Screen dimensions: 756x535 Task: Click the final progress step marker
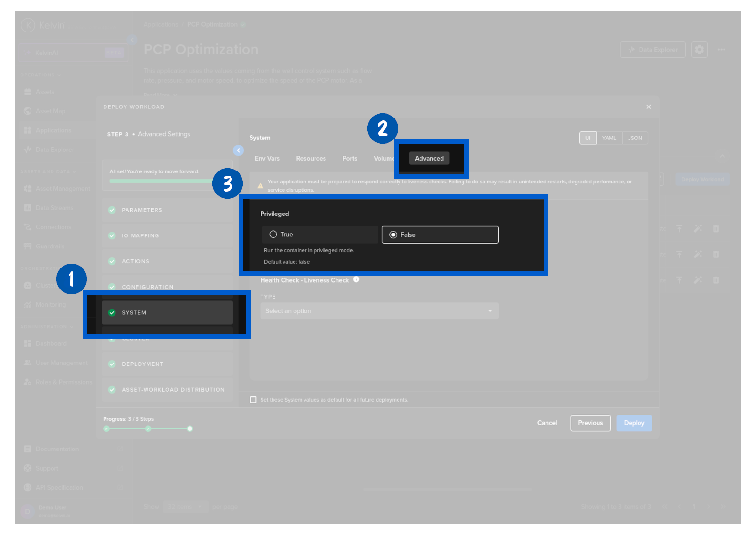click(190, 428)
